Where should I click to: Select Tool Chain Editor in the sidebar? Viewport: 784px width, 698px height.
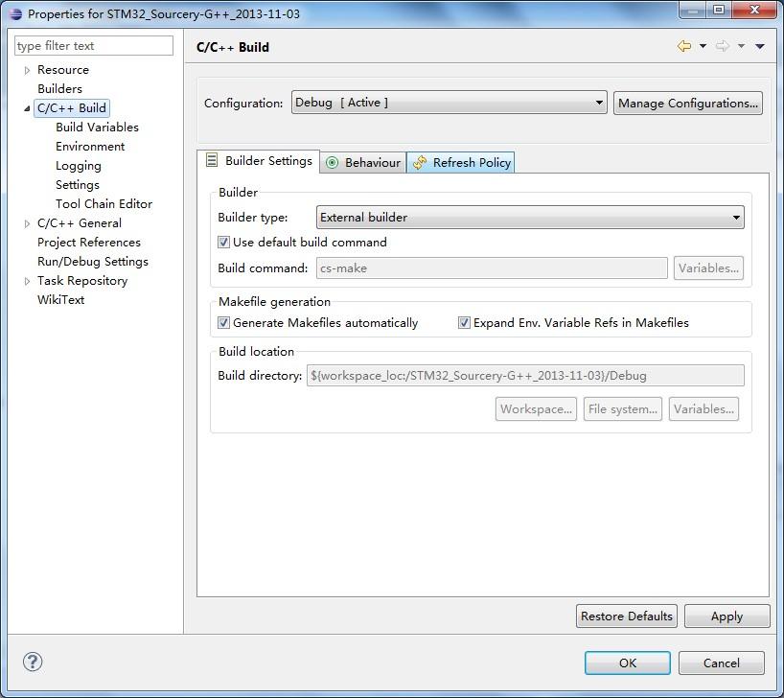pos(104,203)
